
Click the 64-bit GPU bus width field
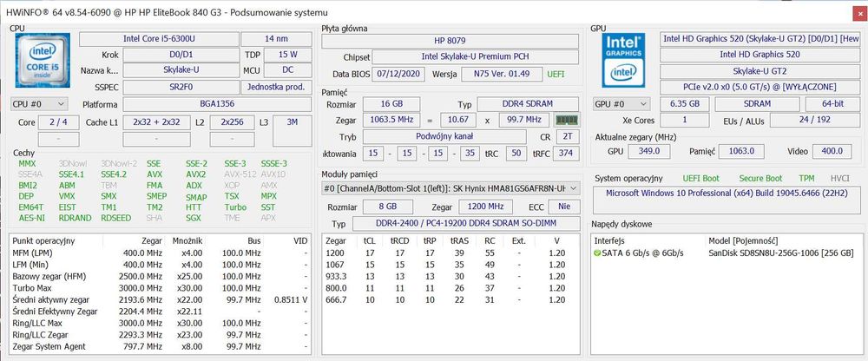(832, 103)
